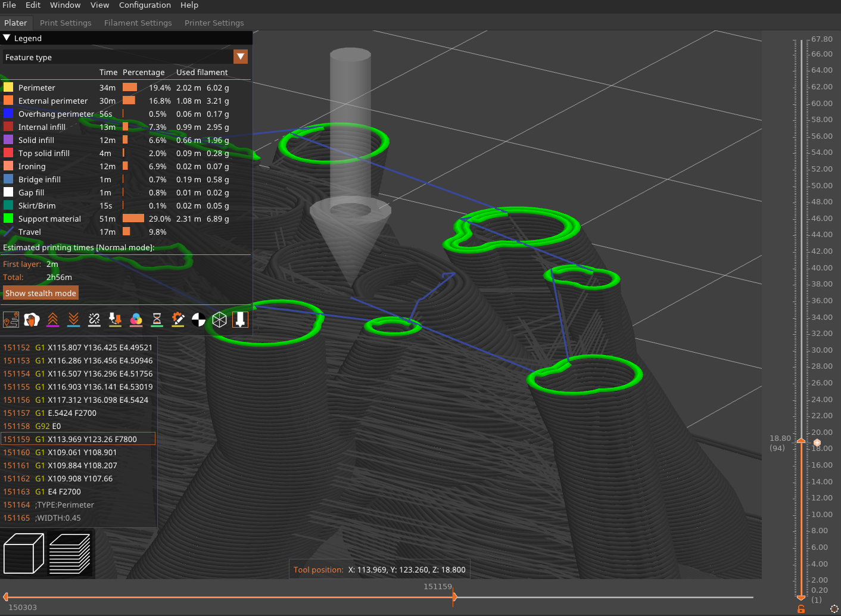This screenshot has height=616, width=841.
Task: Toggle shells display with the cube icon
Action: [219, 319]
